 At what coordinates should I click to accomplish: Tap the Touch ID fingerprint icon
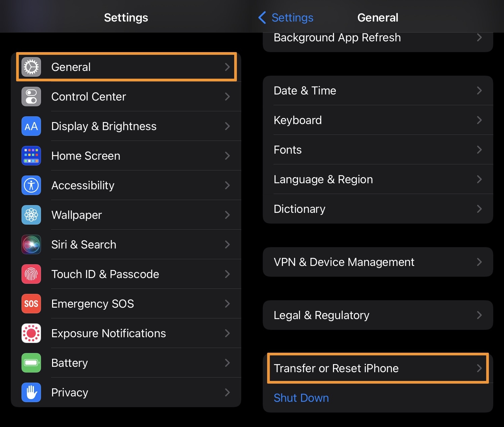31,274
